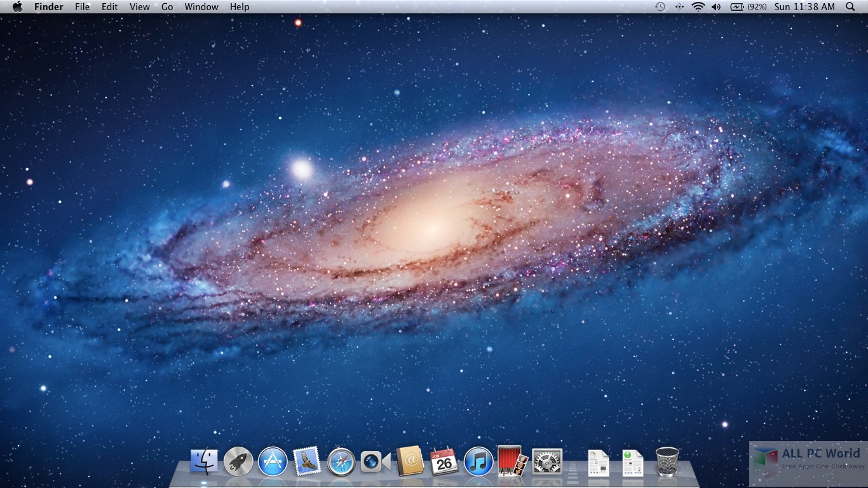This screenshot has width=868, height=488.
Task: Open the Go menu
Action: [x=167, y=7]
